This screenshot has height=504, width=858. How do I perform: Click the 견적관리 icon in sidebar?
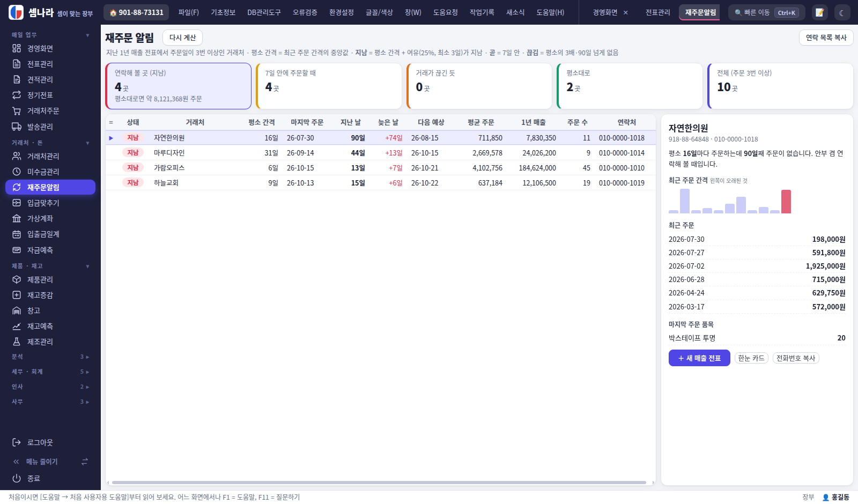17,79
